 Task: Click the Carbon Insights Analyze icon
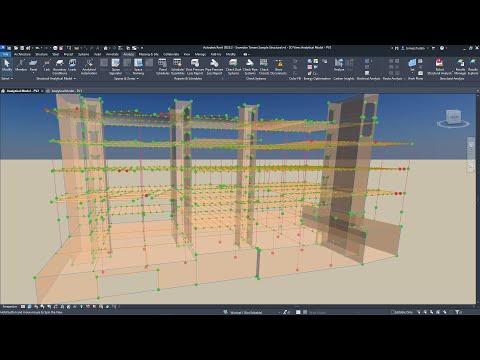[339, 64]
